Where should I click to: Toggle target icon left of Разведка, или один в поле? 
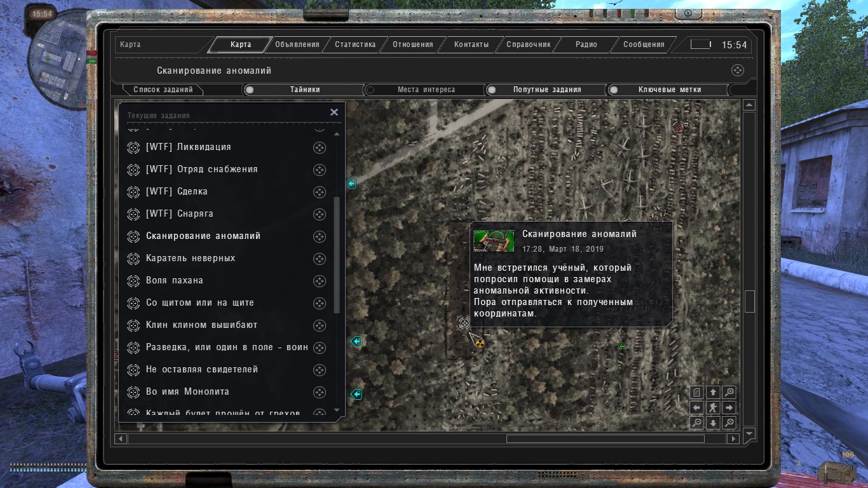(x=133, y=348)
